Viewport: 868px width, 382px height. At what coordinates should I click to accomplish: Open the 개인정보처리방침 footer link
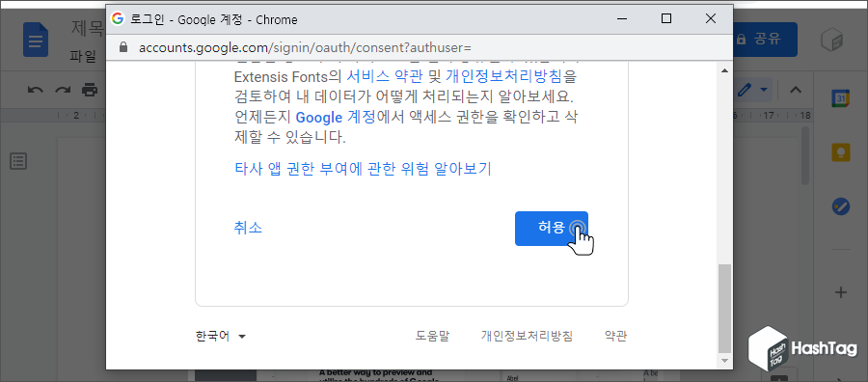[x=527, y=336]
